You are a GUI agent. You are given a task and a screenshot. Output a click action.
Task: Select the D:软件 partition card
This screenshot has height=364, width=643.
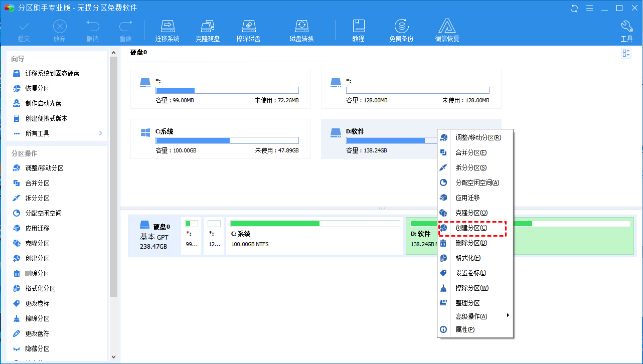pyautogui.click(x=379, y=139)
